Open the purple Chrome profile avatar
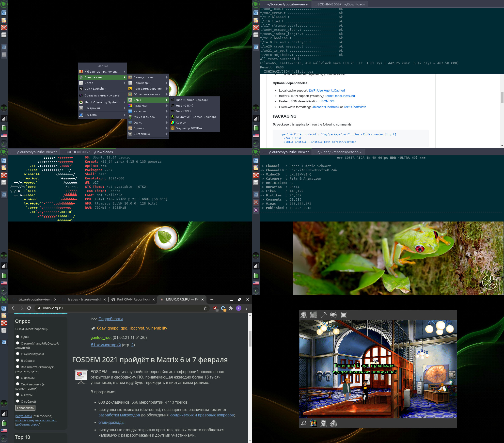This screenshot has height=443, width=504. tap(239, 308)
